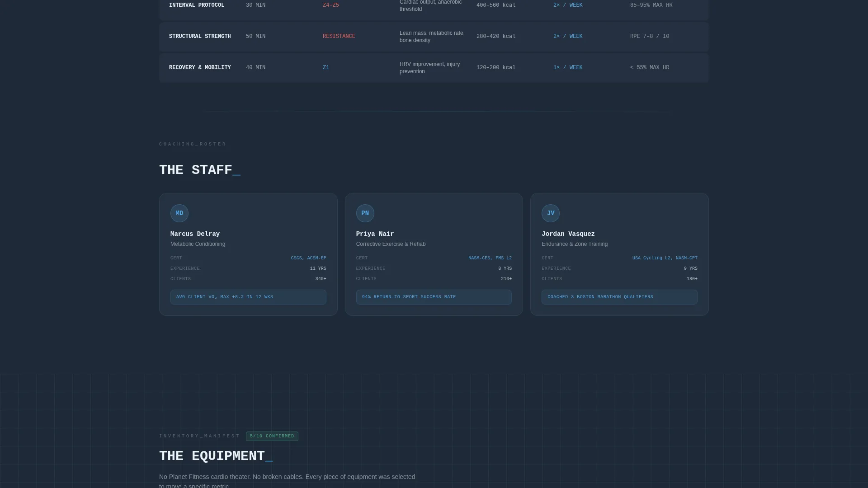This screenshot has height=488, width=868.
Task: Click Priya Nair's PN avatar
Action: point(365,213)
